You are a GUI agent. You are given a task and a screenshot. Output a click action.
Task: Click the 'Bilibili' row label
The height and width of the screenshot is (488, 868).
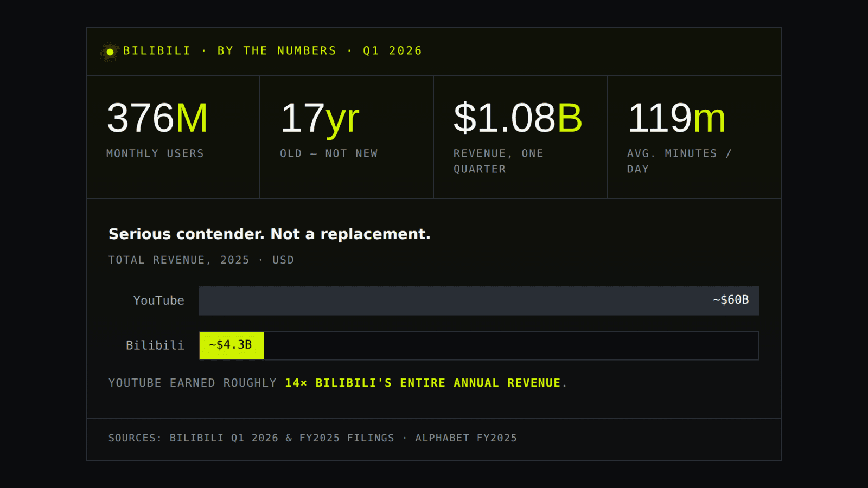tap(155, 345)
